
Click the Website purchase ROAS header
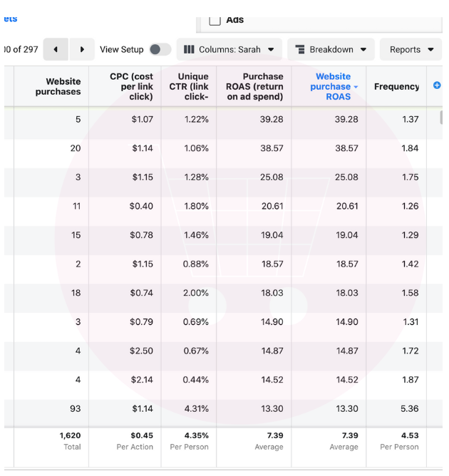[x=333, y=86]
